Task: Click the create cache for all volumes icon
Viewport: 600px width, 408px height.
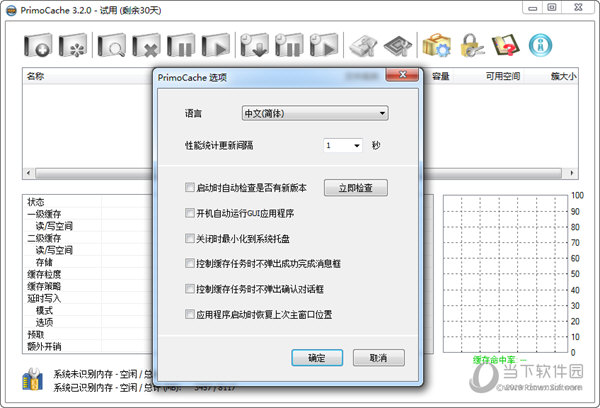Action: point(73,45)
